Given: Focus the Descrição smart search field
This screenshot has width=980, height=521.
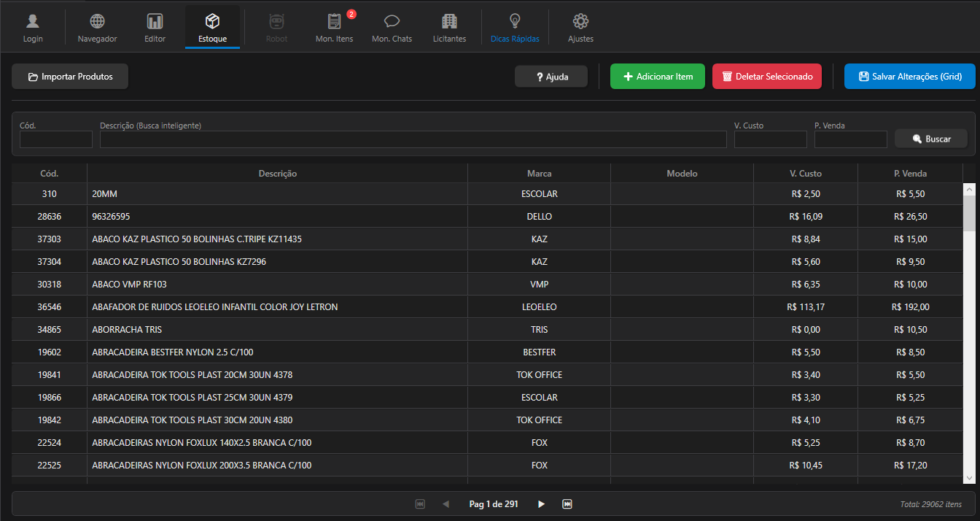Looking at the screenshot, I should coord(413,139).
